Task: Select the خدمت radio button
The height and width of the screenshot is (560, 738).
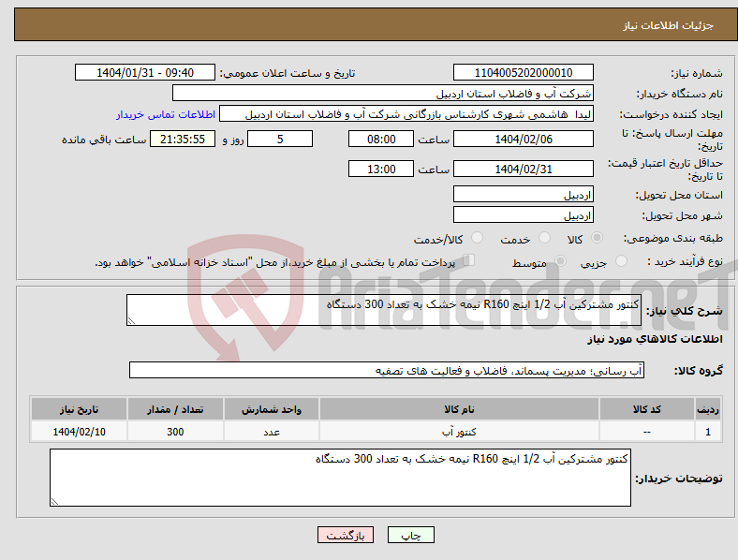Action: [544, 238]
